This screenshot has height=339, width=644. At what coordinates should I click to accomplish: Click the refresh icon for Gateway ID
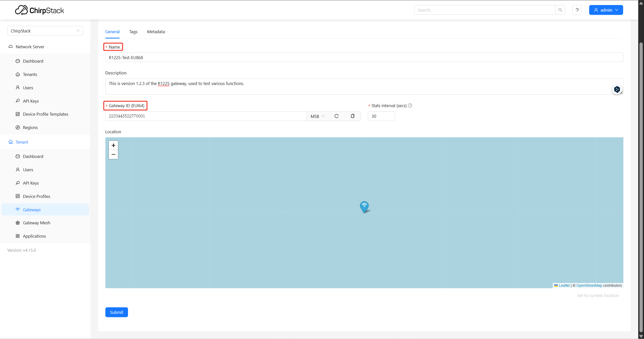[336, 116]
